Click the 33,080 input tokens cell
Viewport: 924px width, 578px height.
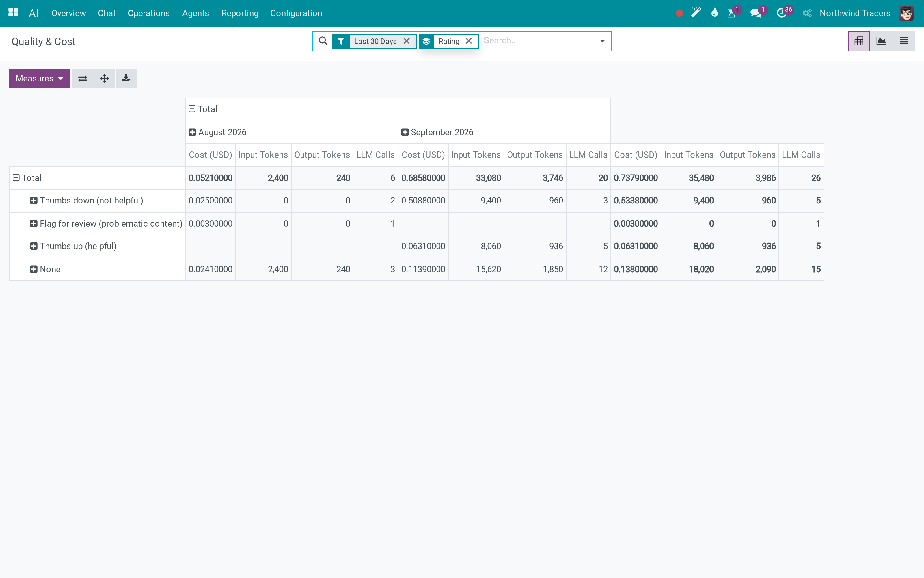[x=476, y=178]
